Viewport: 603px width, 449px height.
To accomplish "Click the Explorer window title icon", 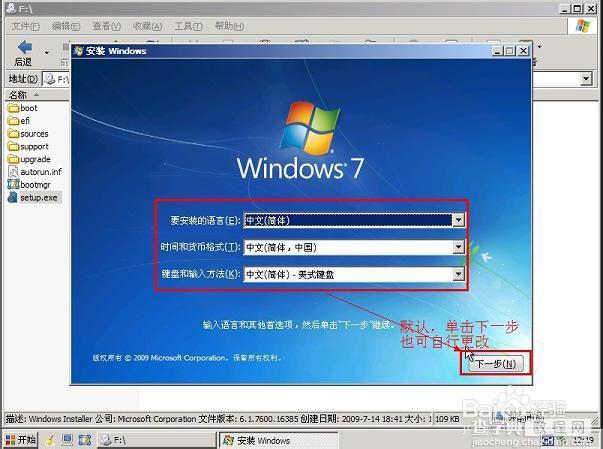I will click(x=11, y=8).
